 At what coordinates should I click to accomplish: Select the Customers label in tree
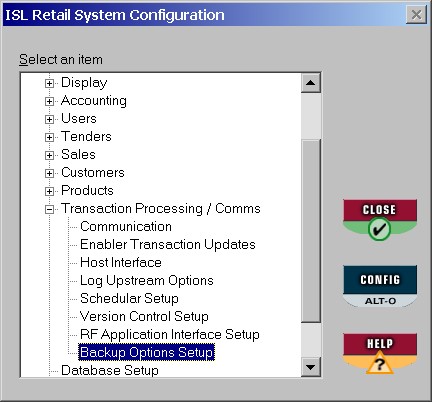pos(93,173)
